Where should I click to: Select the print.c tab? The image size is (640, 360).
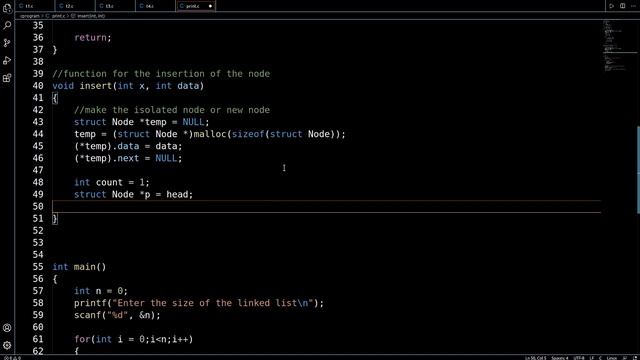pos(196,6)
